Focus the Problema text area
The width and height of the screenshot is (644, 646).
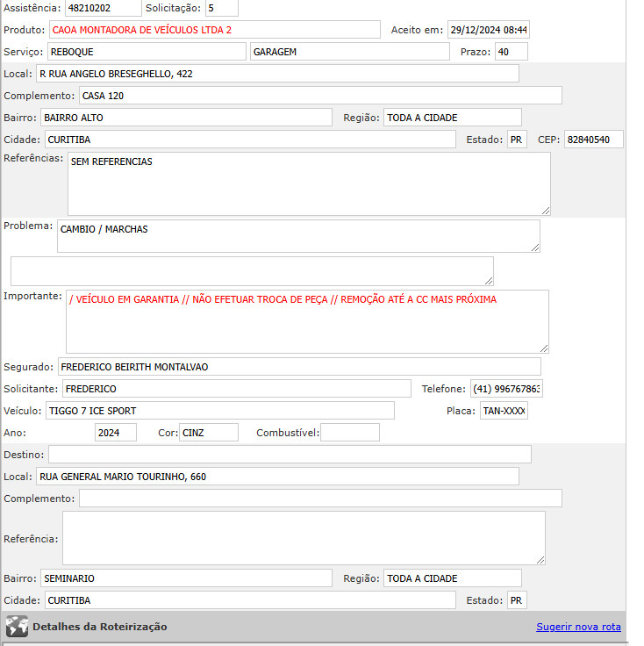click(x=298, y=236)
